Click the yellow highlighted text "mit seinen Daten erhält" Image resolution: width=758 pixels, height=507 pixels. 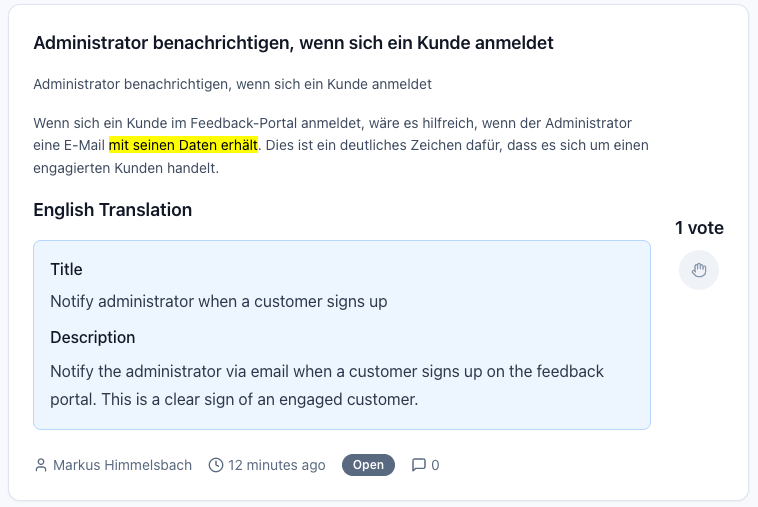[x=184, y=145]
